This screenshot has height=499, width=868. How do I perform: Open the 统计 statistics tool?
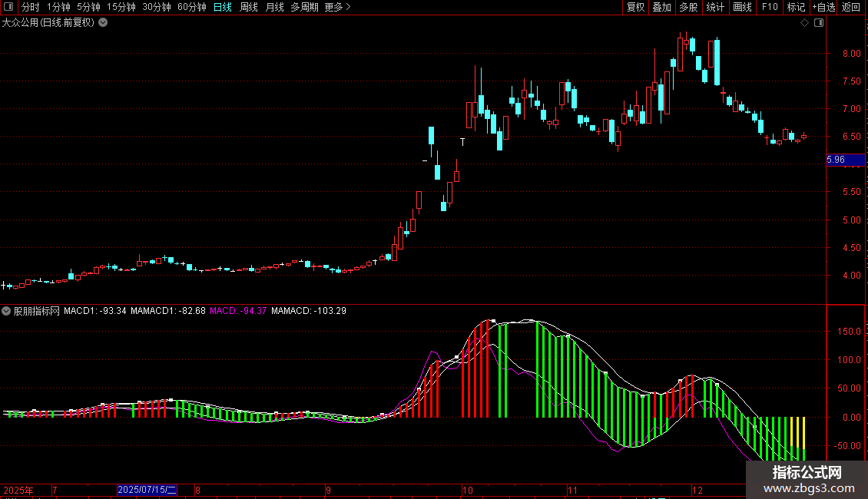715,7
